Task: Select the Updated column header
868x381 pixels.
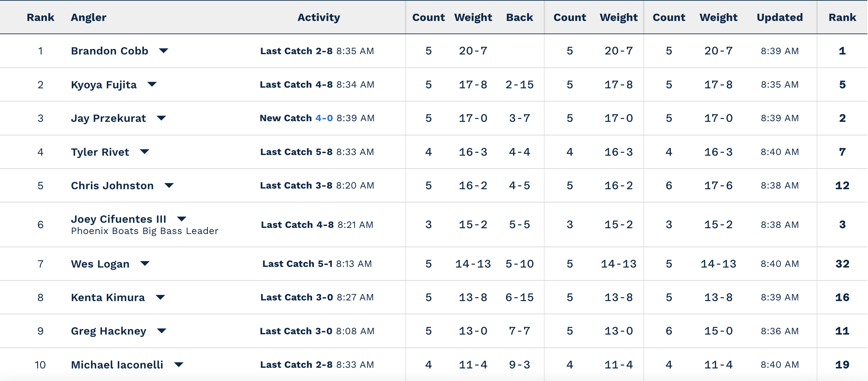Action: pyautogui.click(x=779, y=17)
